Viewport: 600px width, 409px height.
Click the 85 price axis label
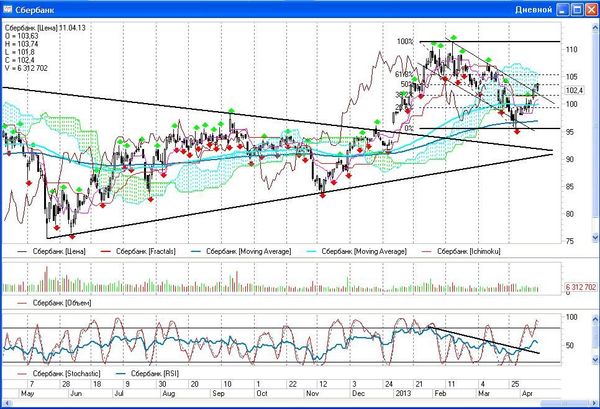click(x=570, y=187)
